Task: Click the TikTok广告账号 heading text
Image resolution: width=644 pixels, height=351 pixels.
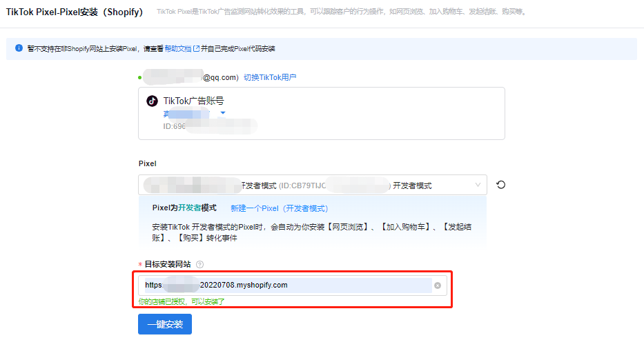Action: click(193, 101)
